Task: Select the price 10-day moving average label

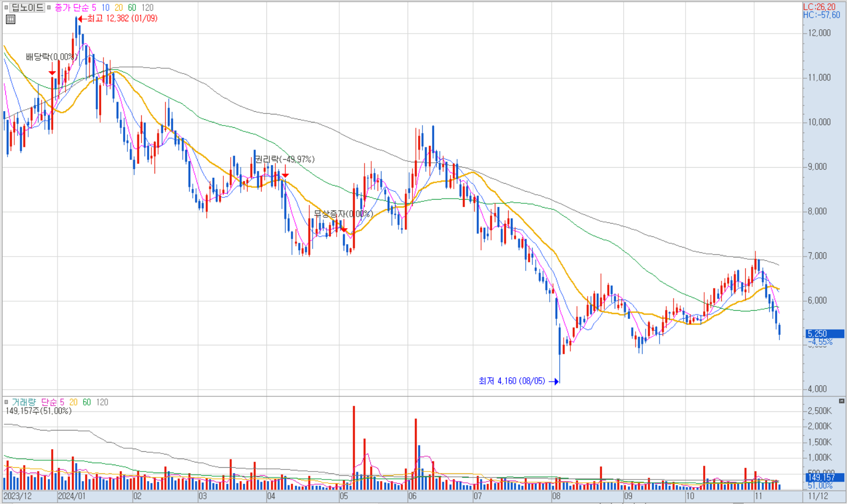Action: coord(105,7)
